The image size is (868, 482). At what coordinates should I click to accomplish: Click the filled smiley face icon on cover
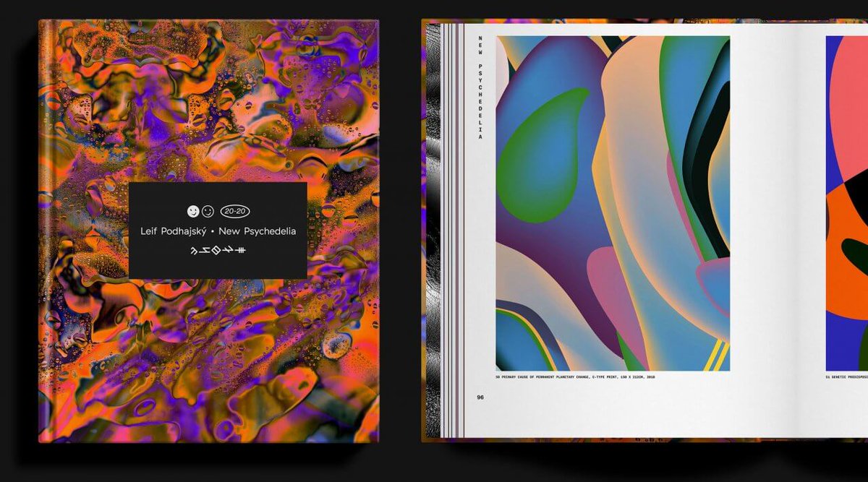192,212
